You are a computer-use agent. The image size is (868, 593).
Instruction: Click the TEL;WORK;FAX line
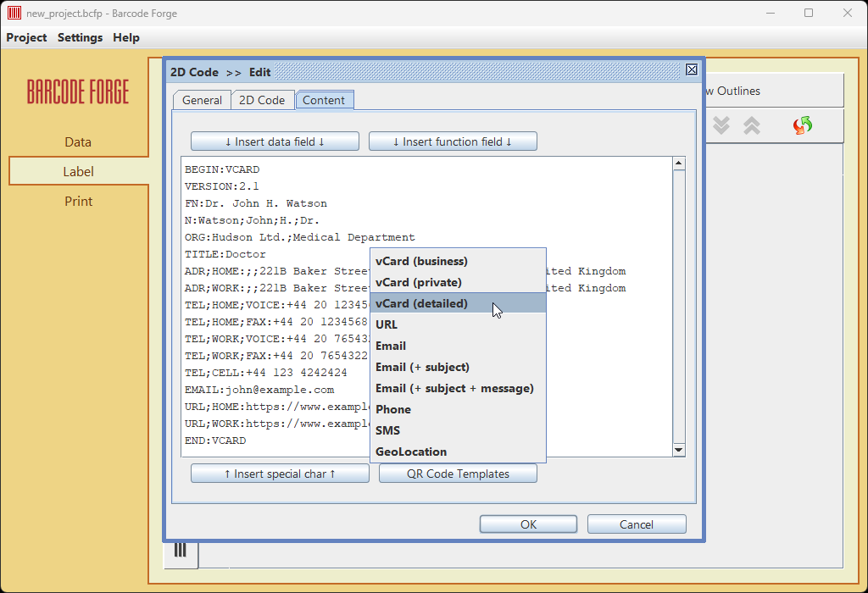276,356
